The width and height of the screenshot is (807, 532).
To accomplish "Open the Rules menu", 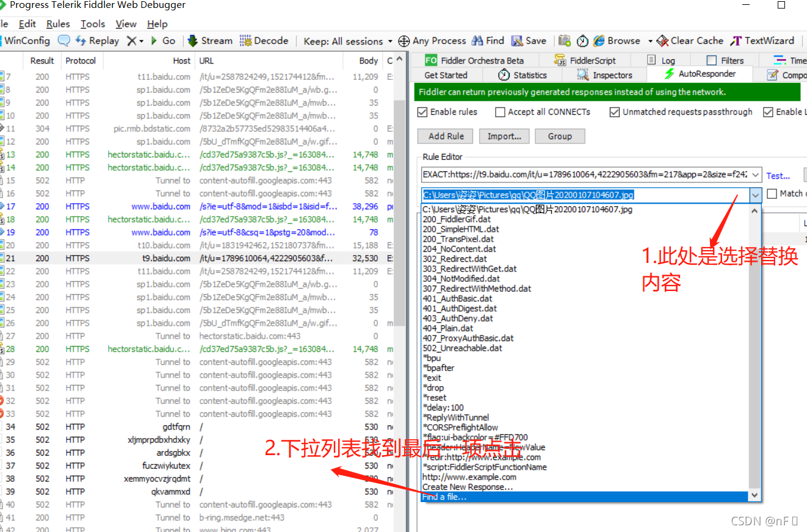I will pos(58,24).
